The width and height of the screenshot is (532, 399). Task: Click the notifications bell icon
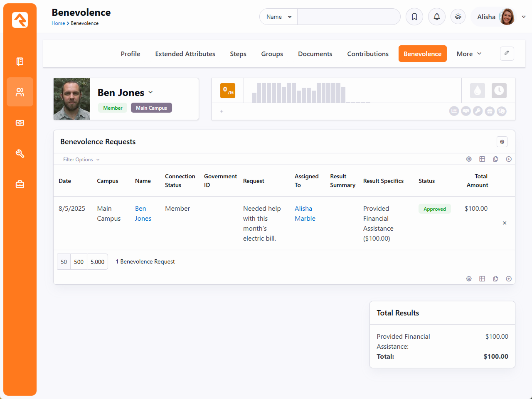[437, 17]
